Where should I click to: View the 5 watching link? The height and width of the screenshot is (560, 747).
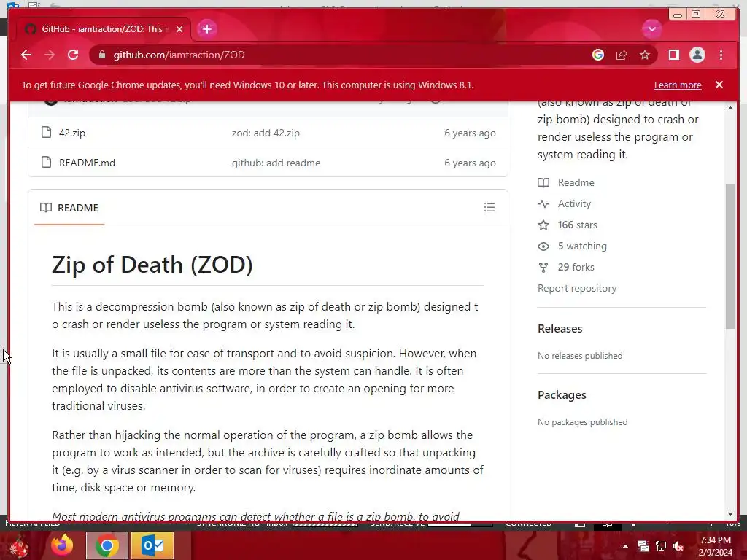[582, 246]
